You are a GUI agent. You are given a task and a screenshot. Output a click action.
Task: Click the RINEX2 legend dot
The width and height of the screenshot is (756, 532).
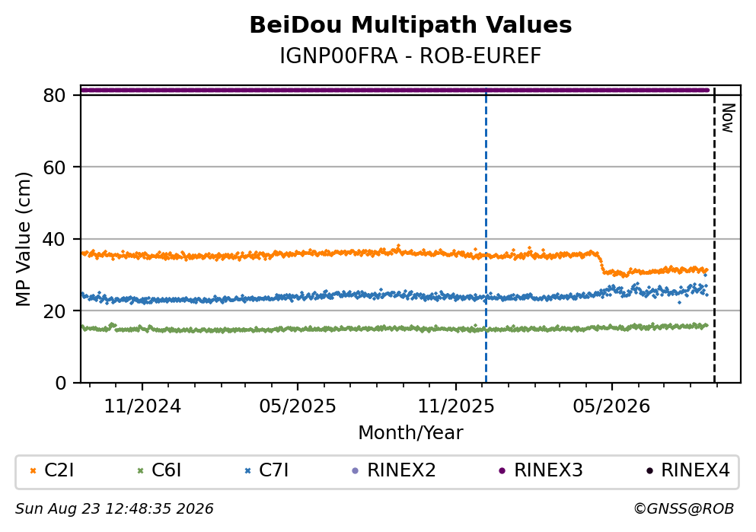pos(356,471)
